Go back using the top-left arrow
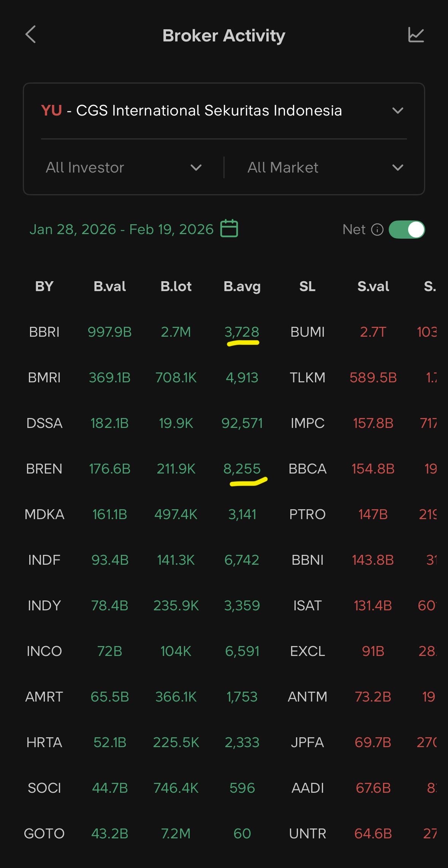The image size is (448, 868). (31, 35)
